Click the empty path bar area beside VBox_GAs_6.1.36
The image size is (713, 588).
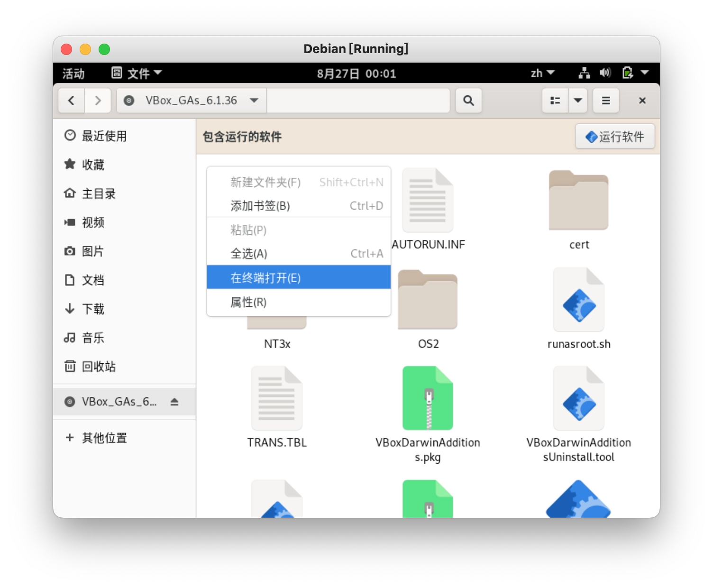(358, 101)
